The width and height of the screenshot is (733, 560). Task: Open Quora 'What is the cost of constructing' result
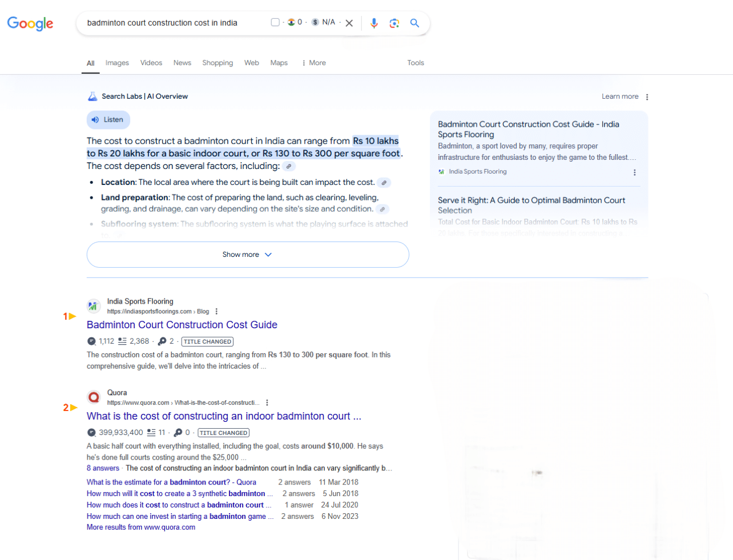[224, 416]
